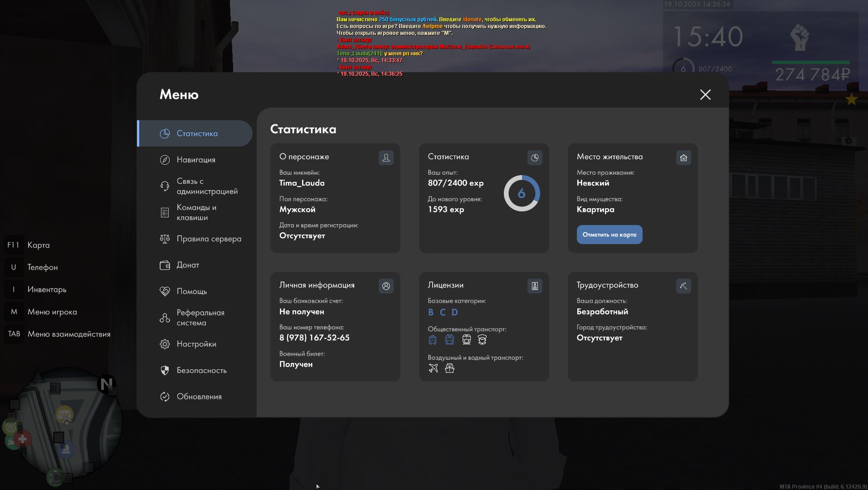This screenshot has height=490, width=868.
Task: Click the category C license icon
Action: click(443, 312)
